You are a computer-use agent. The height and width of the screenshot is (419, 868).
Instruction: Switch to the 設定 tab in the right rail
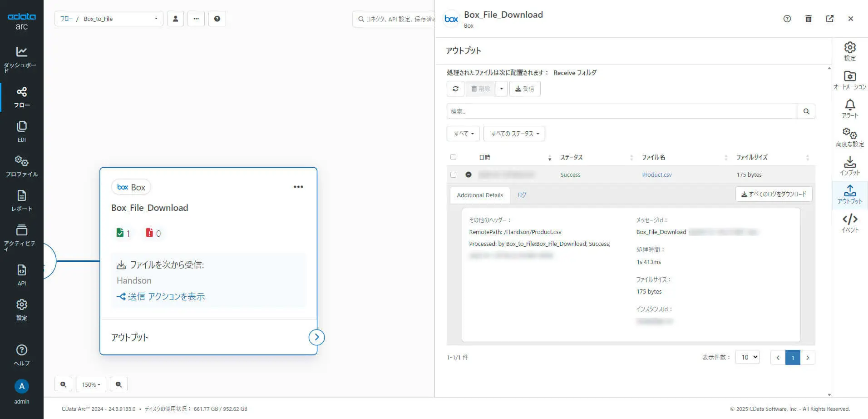pos(850,51)
